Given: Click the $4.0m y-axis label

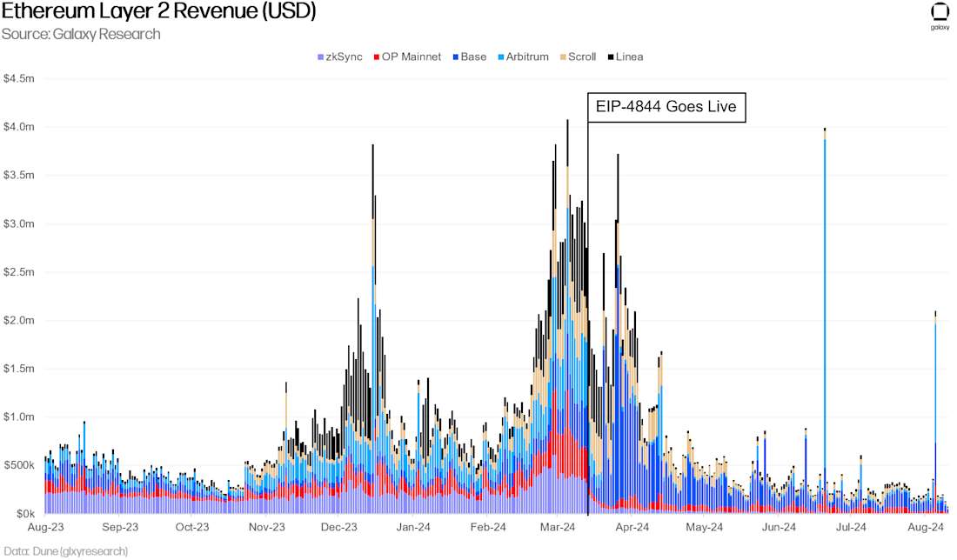Looking at the screenshot, I should tap(19, 127).
